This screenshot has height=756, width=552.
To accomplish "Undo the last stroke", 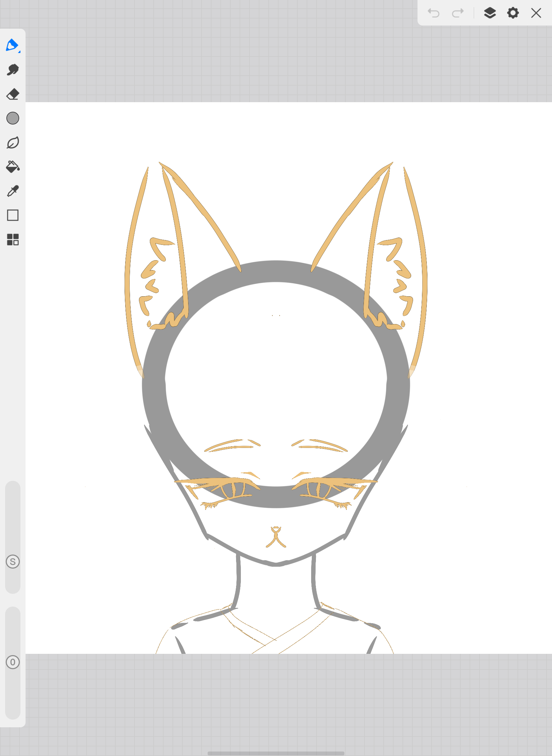I will [x=434, y=13].
